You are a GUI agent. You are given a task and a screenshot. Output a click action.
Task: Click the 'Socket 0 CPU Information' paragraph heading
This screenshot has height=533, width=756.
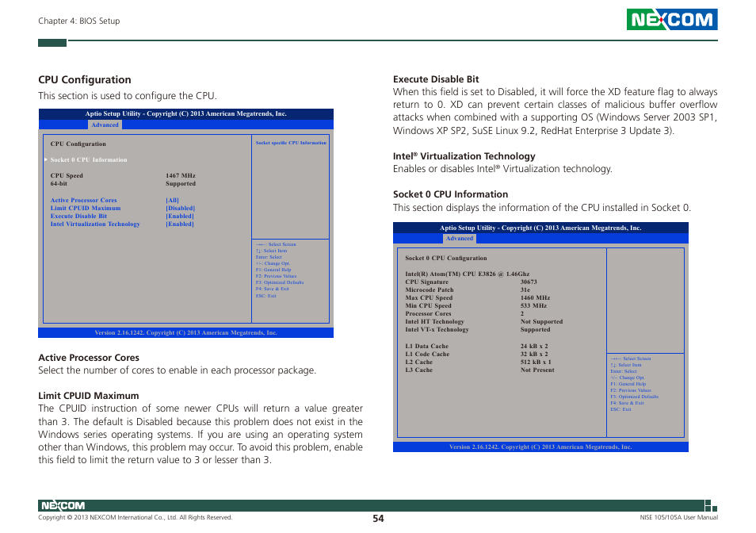(x=450, y=194)
